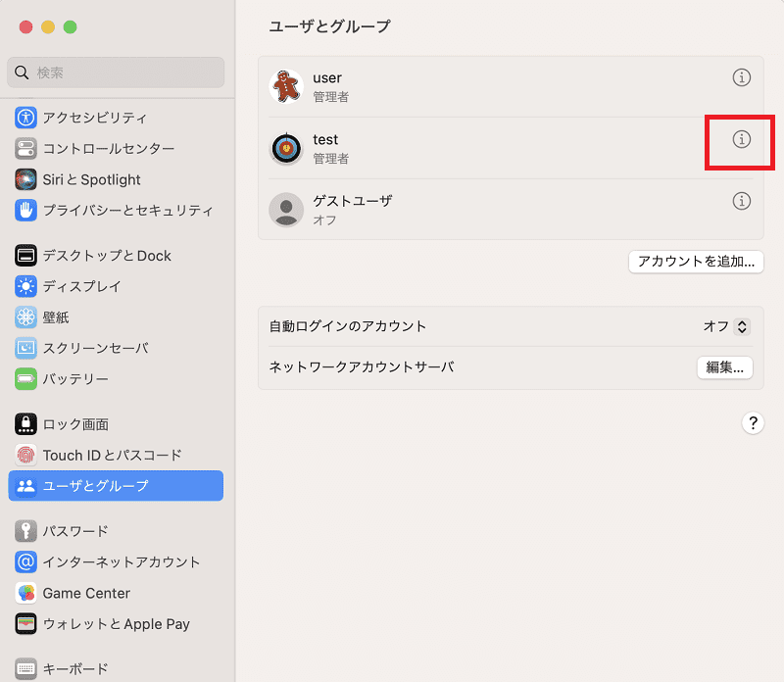Open Touch ID fingerprint icon

(x=25, y=455)
